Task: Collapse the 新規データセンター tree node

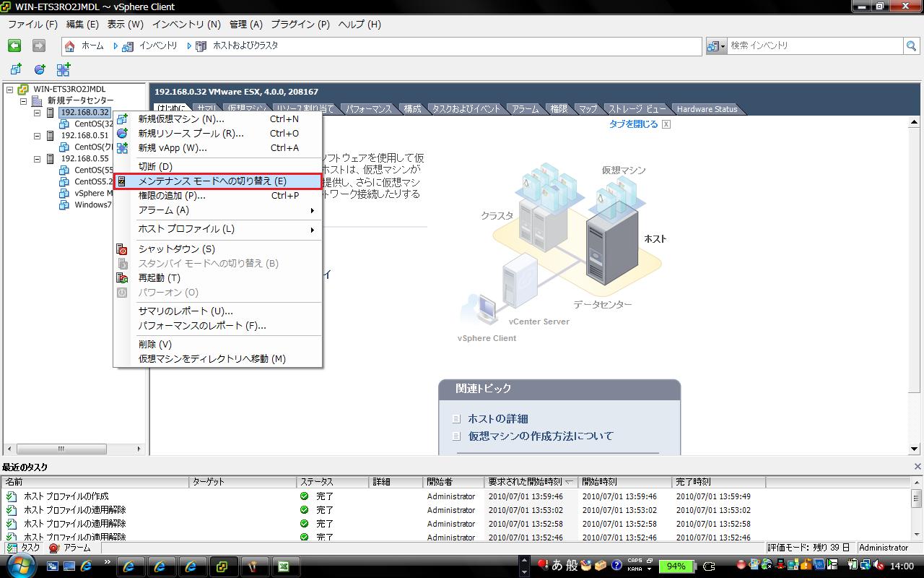Action: 23,101
